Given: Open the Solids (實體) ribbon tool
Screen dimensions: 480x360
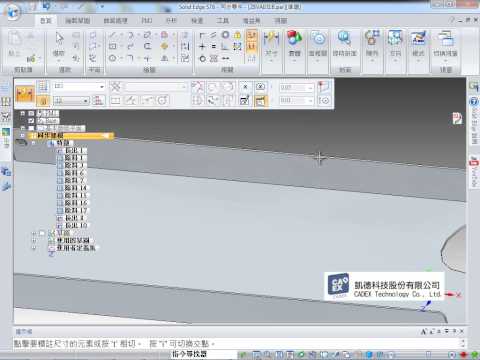Looking at the screenshot, I should click(295, 43).
